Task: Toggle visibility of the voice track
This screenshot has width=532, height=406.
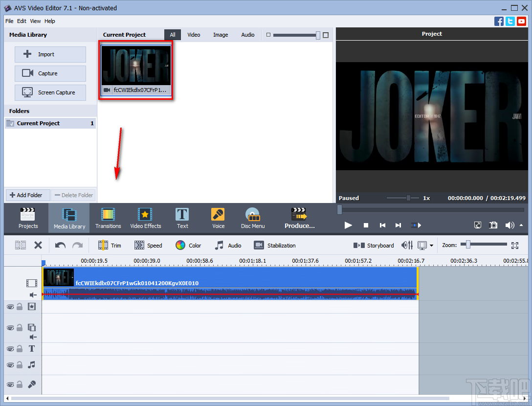Action: (10, 384)
